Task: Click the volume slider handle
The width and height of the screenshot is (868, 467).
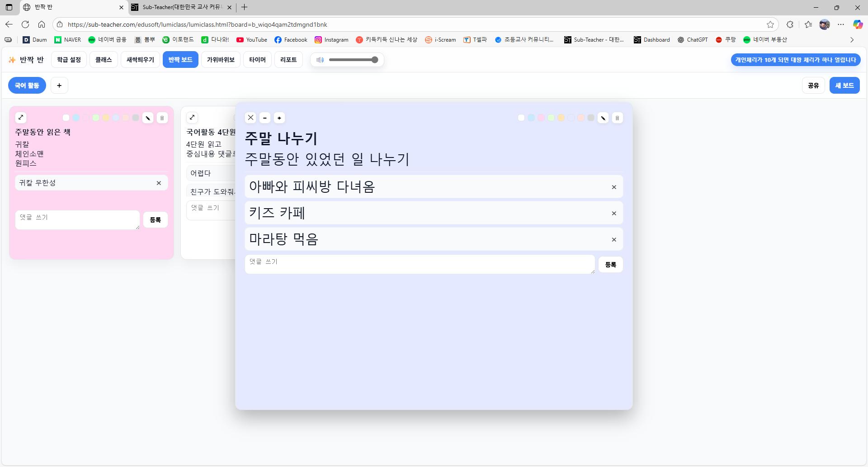Action: [374, 60]
